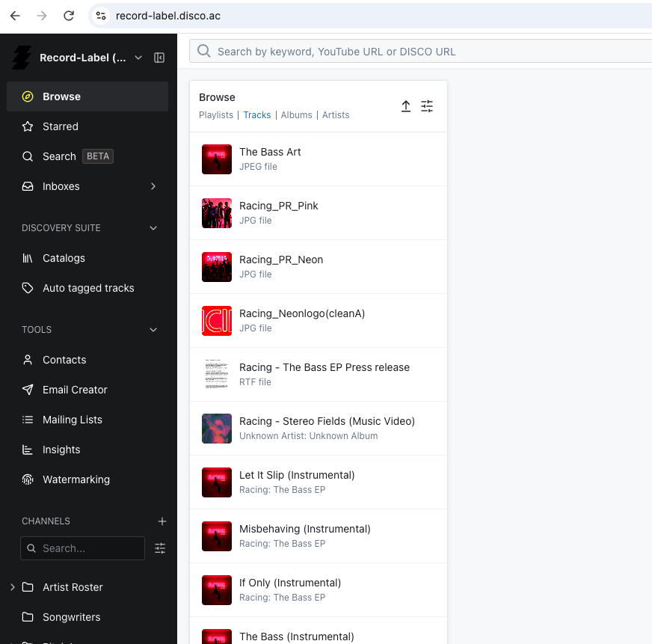This screenshot has width=652, height=644.
Task: Click the browser forward arrow
Action: click(42, 16)
